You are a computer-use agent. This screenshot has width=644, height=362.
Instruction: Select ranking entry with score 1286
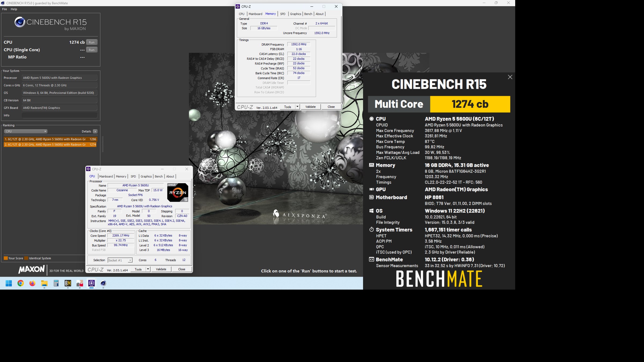click(x=50, y=139)
